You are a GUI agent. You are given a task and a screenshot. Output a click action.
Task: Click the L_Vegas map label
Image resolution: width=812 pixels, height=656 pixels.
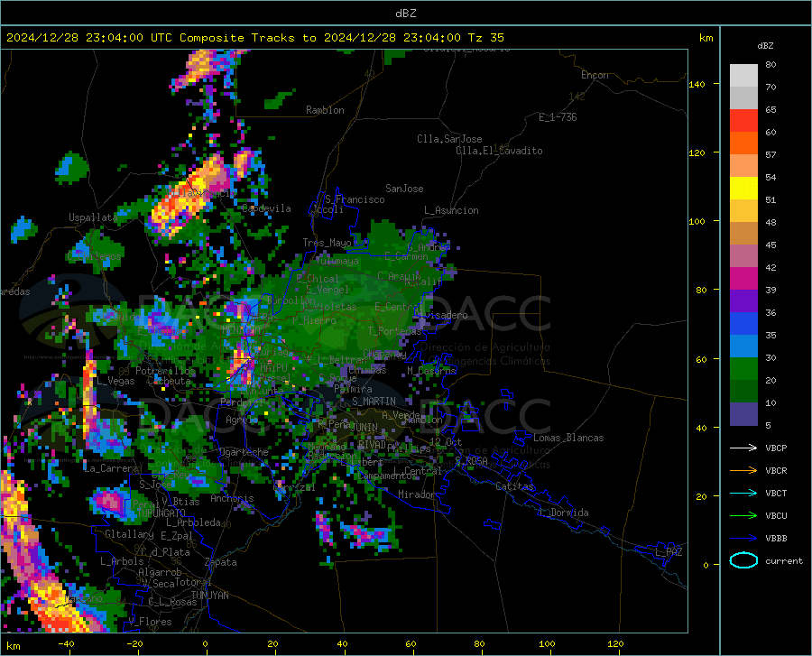(115, 381)
